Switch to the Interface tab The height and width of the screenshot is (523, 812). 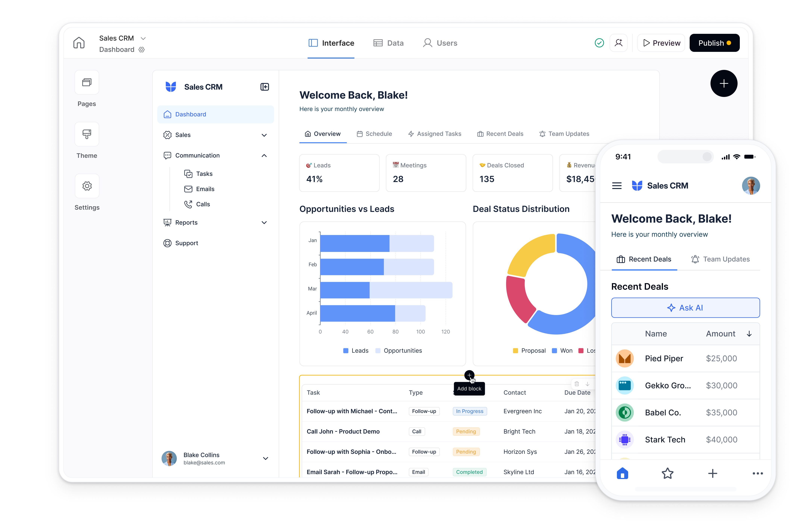point(331,43)
